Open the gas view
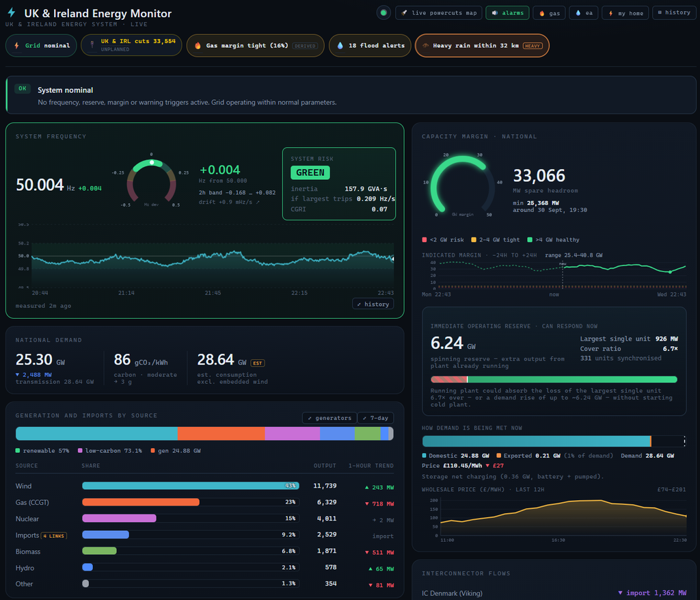Viewport: 700px width, 600px height. point(549,13)
